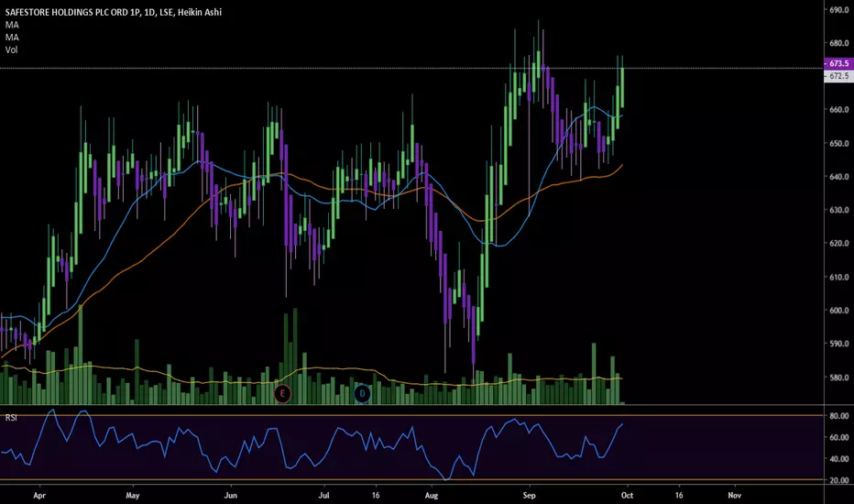
Task: Click the gray 672.5 price label
Action: 838,76
